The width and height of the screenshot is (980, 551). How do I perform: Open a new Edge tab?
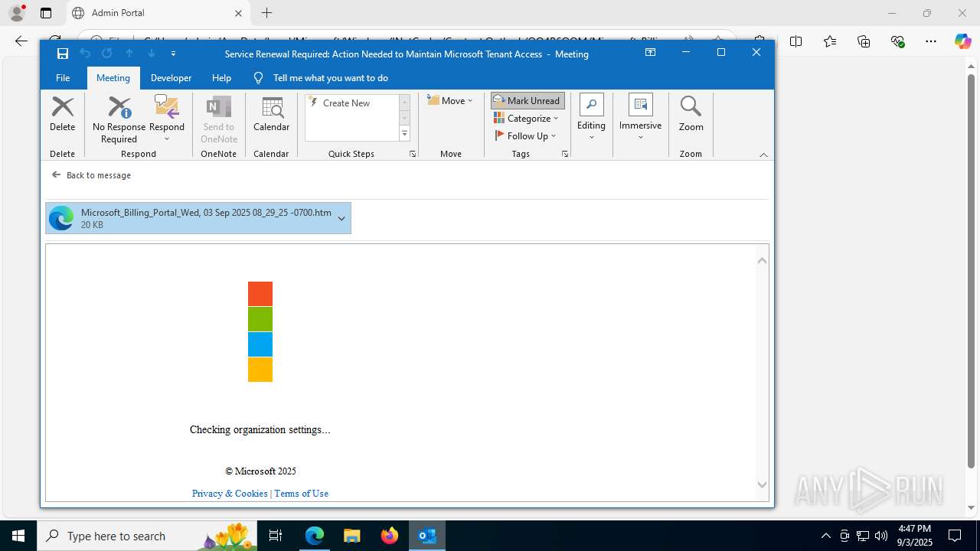266,13
